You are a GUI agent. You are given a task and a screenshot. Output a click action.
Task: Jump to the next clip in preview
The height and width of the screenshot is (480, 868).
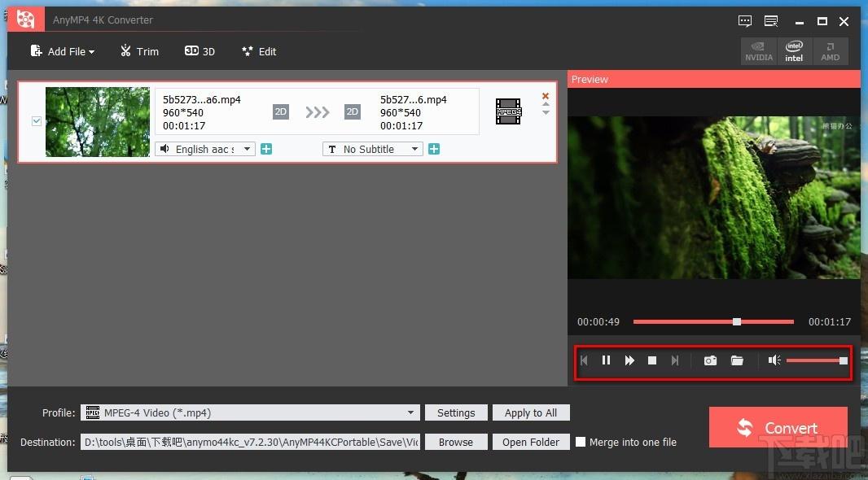point(675,360)
